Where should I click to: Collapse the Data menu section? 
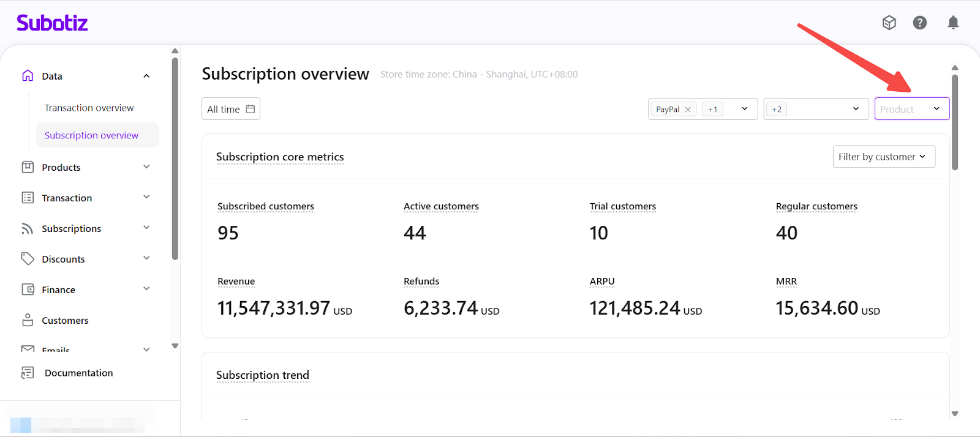tap(146, 76)
